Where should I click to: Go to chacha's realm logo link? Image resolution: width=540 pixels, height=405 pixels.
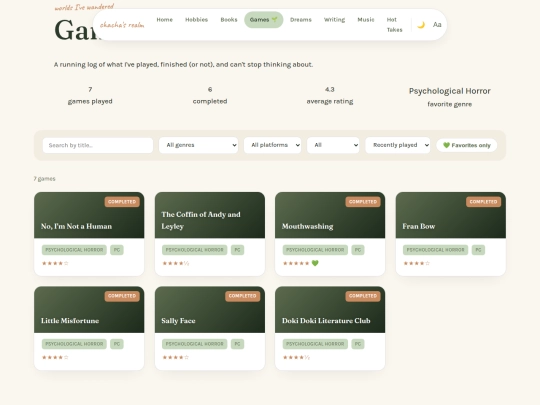tap(122, 25)
